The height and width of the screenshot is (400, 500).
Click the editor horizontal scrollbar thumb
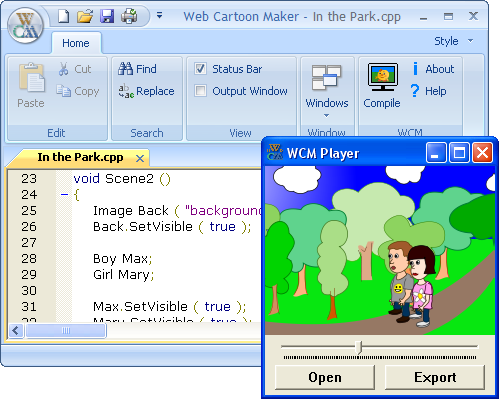tap(66, 331)
